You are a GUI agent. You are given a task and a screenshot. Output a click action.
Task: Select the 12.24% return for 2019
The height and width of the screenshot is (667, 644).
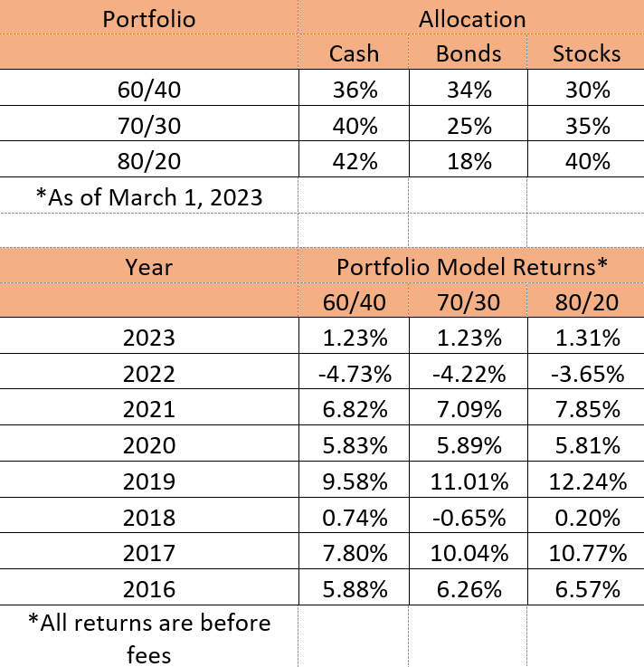tap(586, 481)
